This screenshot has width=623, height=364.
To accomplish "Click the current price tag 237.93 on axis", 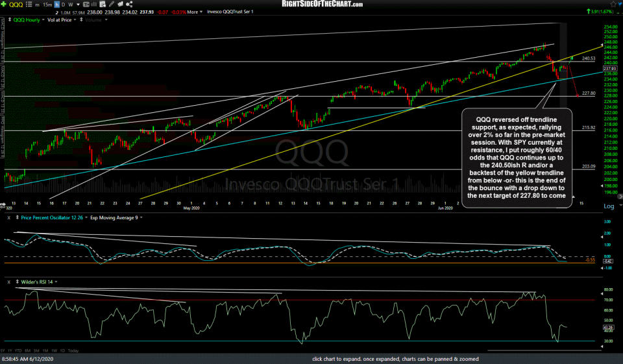I will pyautogui.click(x=610, y=69).
